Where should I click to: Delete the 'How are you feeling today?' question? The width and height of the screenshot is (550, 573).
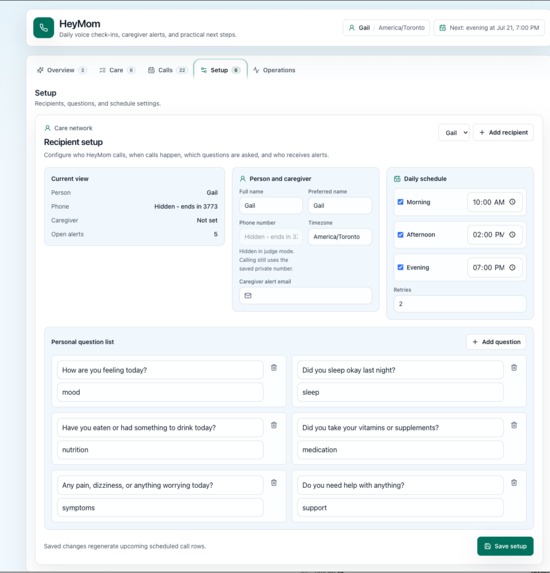[x=274, y=368]
